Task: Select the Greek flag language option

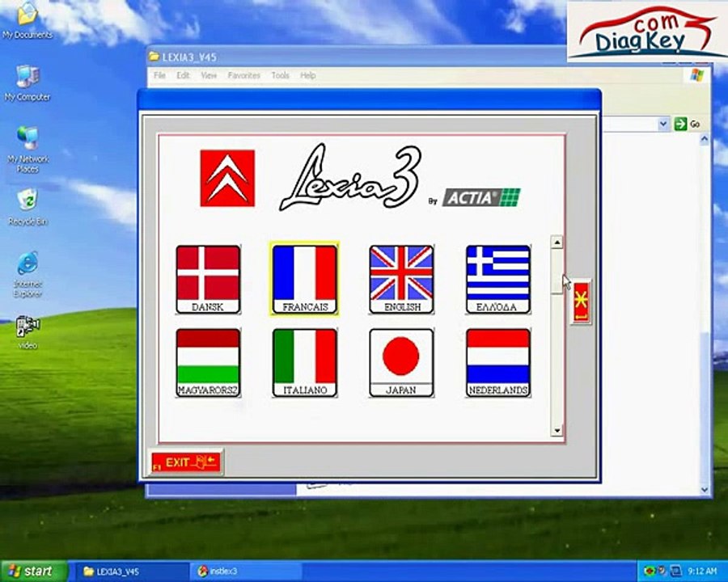Action: coord(498,280)
